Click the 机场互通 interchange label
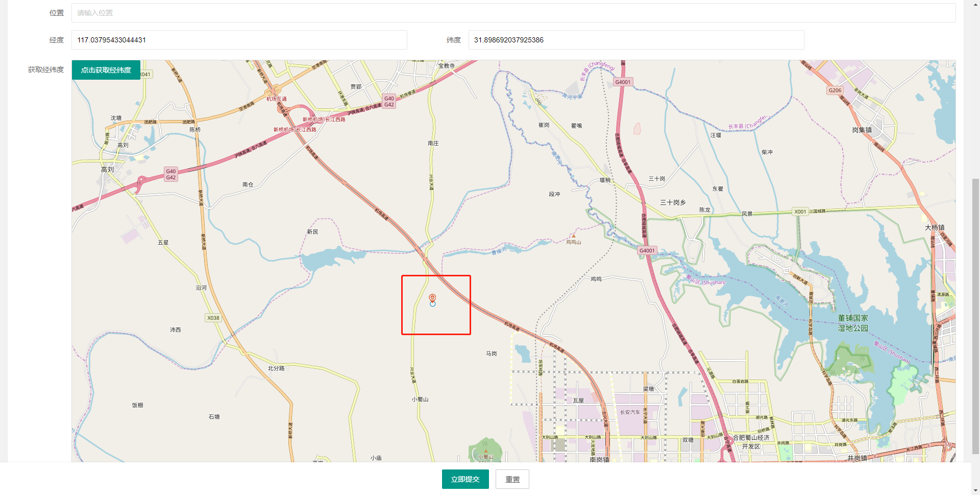The height and width of the screenshot is (495, 980). (276, 99)
